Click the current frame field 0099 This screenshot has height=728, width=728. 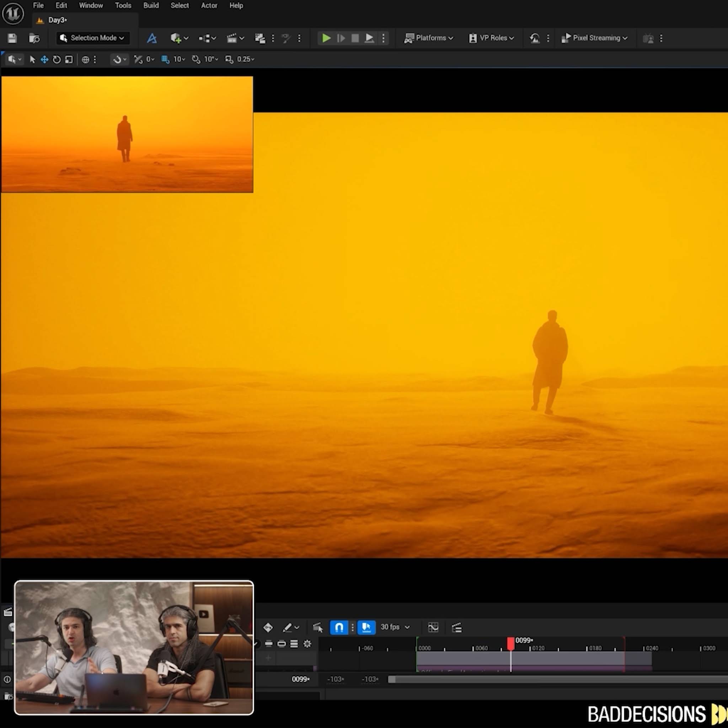[300, 679]
